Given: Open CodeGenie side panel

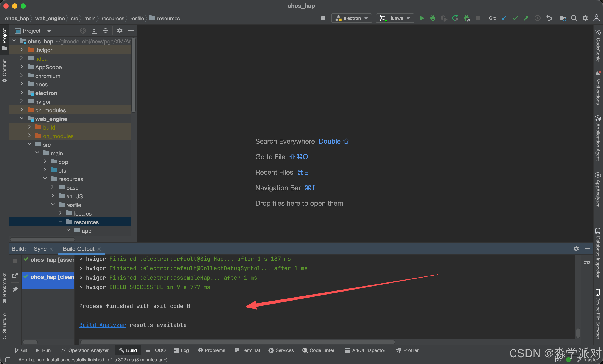Looking at the screenshot, I should [598, 46].
